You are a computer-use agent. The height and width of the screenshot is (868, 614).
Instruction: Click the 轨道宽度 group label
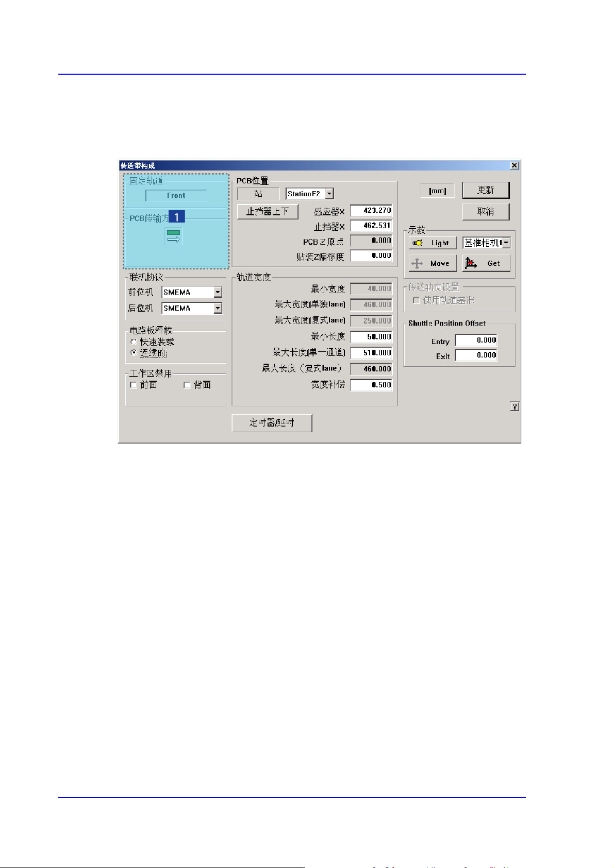(x=253, y=277)
